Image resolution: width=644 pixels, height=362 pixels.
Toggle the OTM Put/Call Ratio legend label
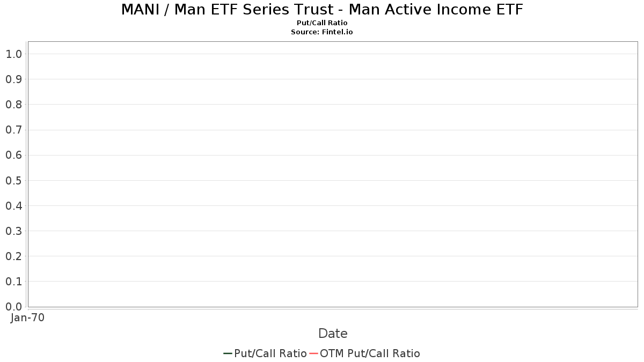(370, 353)
